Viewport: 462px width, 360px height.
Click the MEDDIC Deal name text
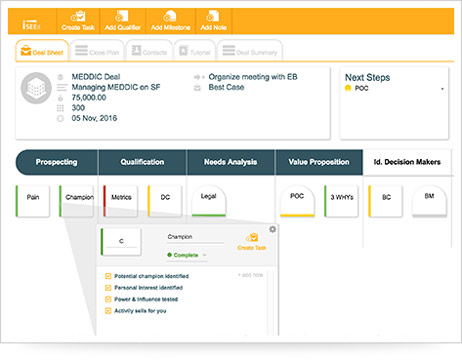coord(96,77)
